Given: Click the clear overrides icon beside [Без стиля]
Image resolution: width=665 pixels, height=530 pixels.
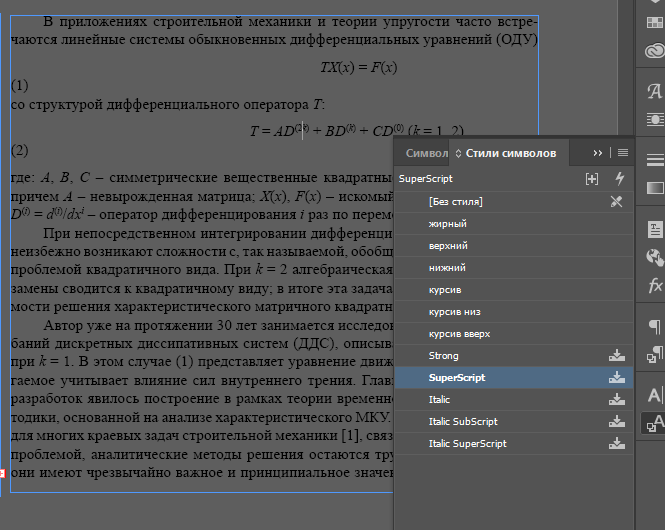Looking at the screenshot, I should [617, 201].
